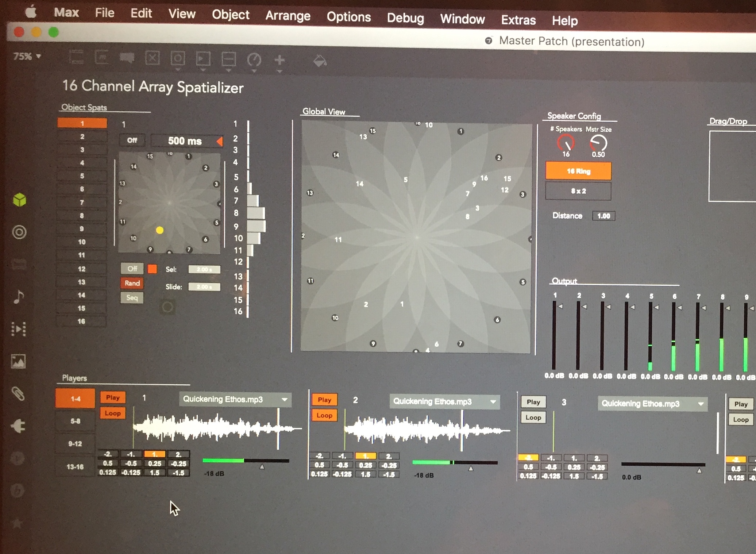Toggle Loop for player 1

click(112, 413)
